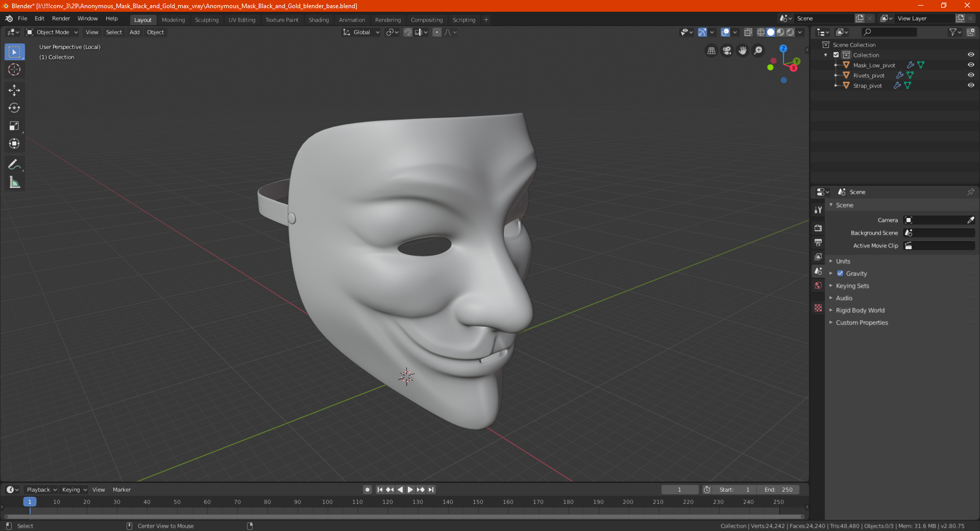
Task: Click the current frame field
Action: [679, 490]
